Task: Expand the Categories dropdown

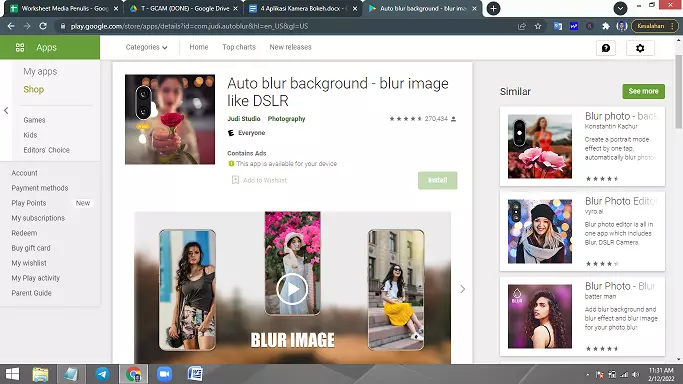Action: click(146, 47)
